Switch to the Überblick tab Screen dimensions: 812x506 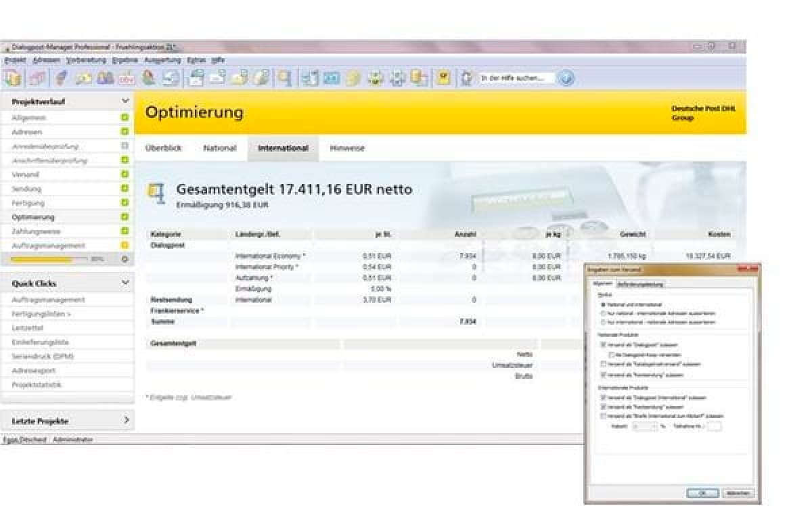[x=164, y=148]
